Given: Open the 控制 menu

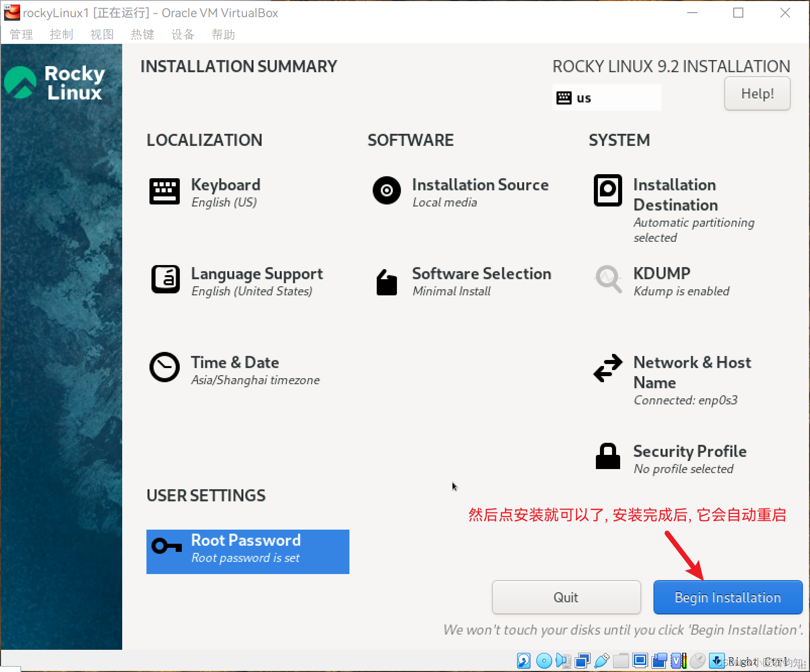Looking at the screenshot, I should point(62,34).
